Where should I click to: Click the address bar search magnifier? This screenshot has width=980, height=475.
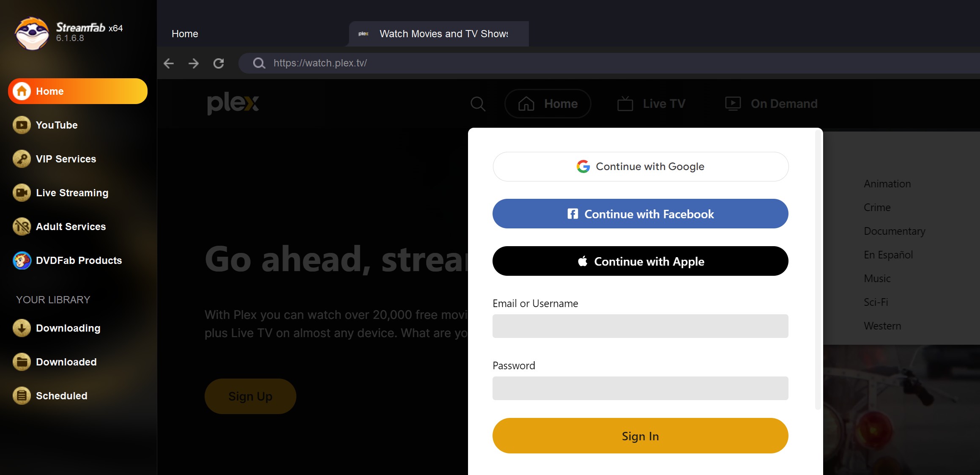pos(259,63)
